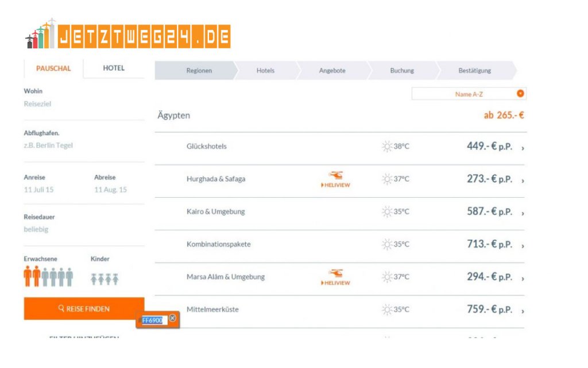Go to the Hotels step in the breadcrumb

(x=265, y=71)
